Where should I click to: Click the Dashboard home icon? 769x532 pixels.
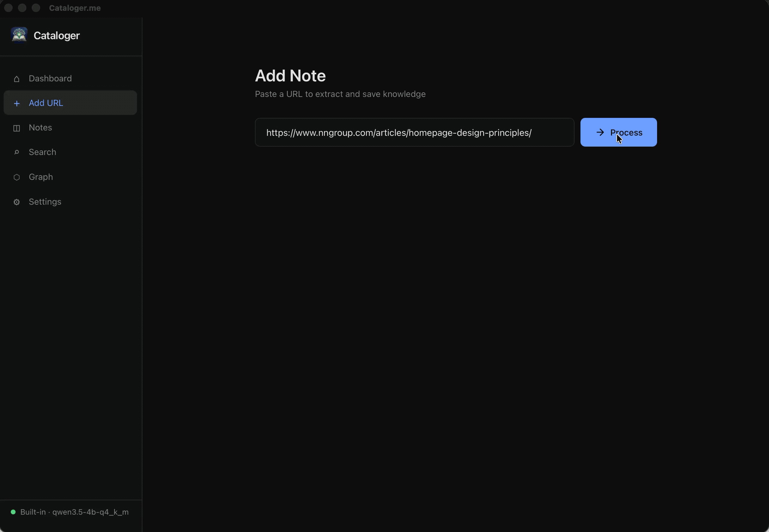coord(17,79)
